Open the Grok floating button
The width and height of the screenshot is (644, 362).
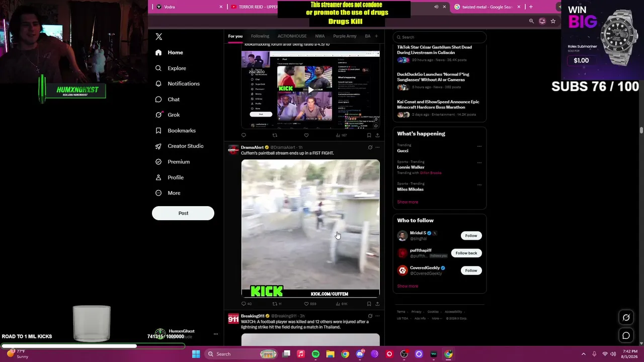(626, 318)
